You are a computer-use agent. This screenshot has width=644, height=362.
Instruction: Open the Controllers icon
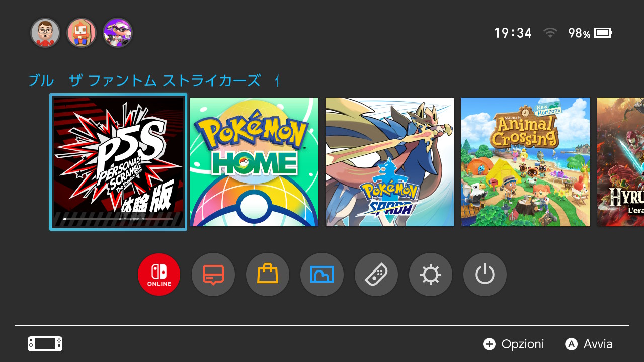click(x=376, y=275)
